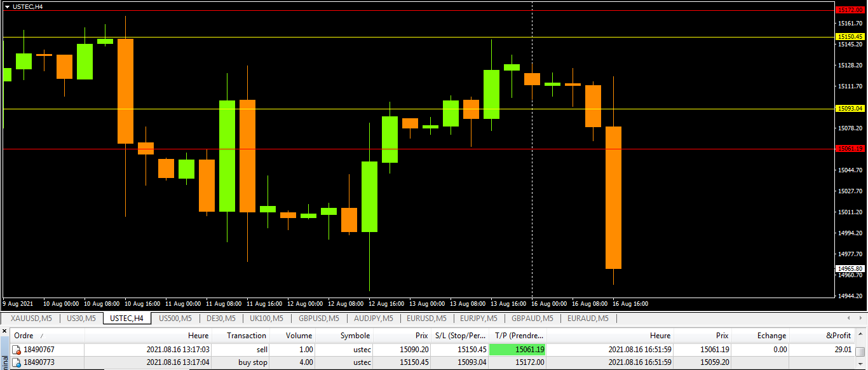
Task: Switch to the EURAUD,M5 chart tab
Action: (x=588, y=319)
